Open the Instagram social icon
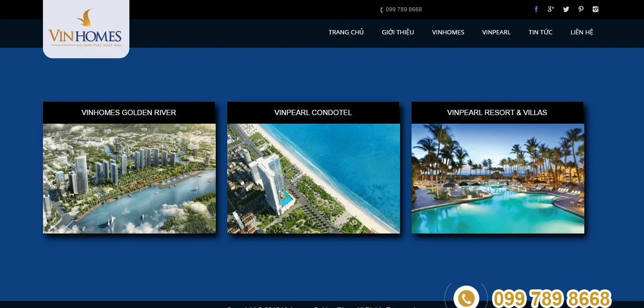 [x=595, y=9]
